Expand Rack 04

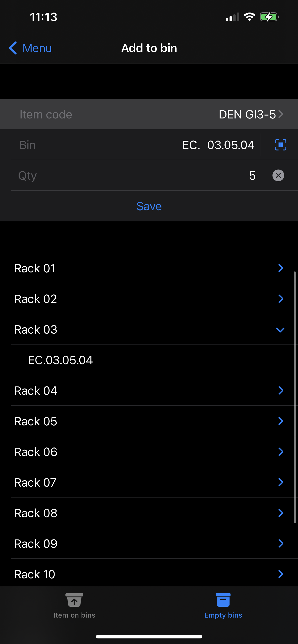[281, 390]
